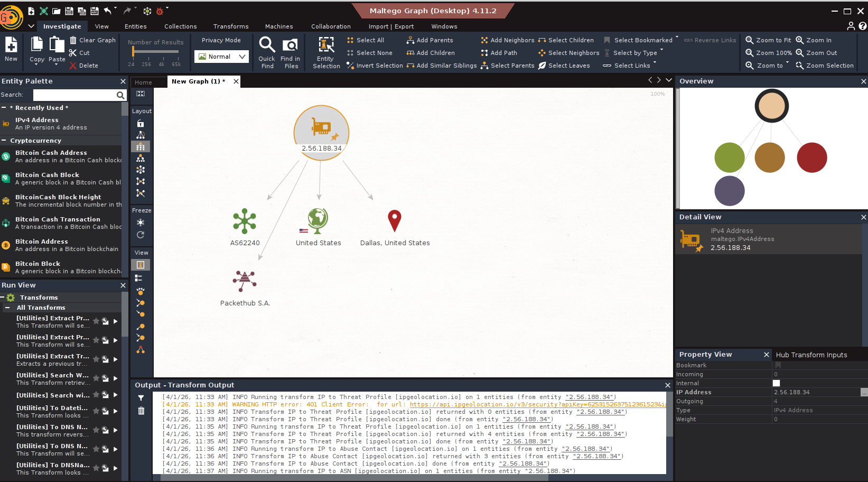This screenshot has height=482, width=868.
Task: Collapse the Cryptocurrency section in Entity Palette
Action: 4,140
